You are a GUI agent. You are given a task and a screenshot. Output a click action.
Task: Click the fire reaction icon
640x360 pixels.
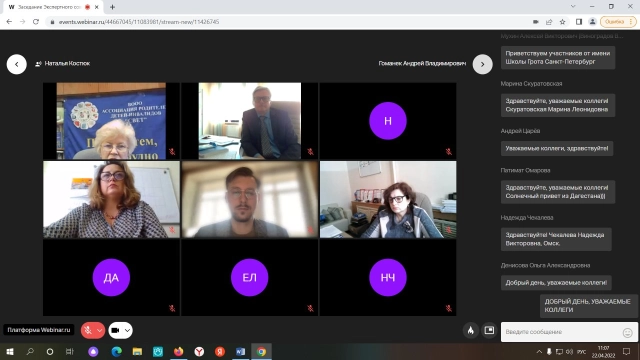click(471, 330)
